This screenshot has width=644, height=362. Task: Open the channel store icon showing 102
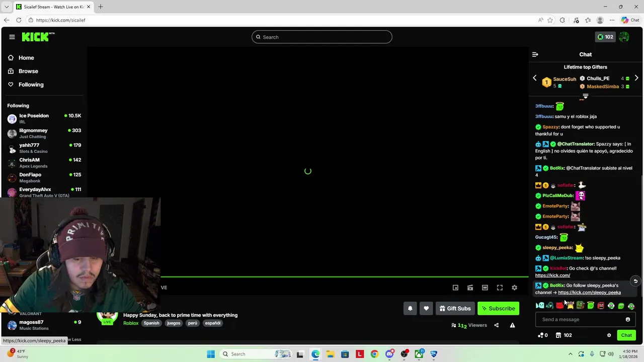pos(563,335)
